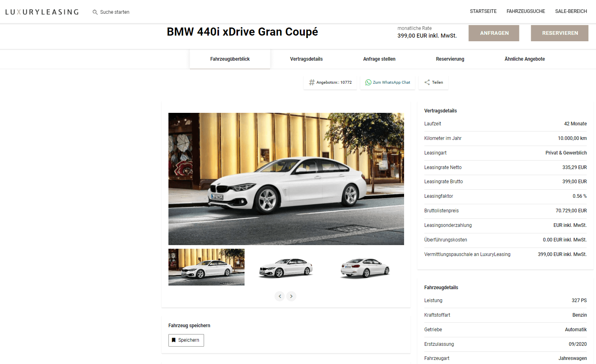The height and width of the screenshot is (364, 596).
Task: Show next image with right chevron
Action: pos(292,296)
